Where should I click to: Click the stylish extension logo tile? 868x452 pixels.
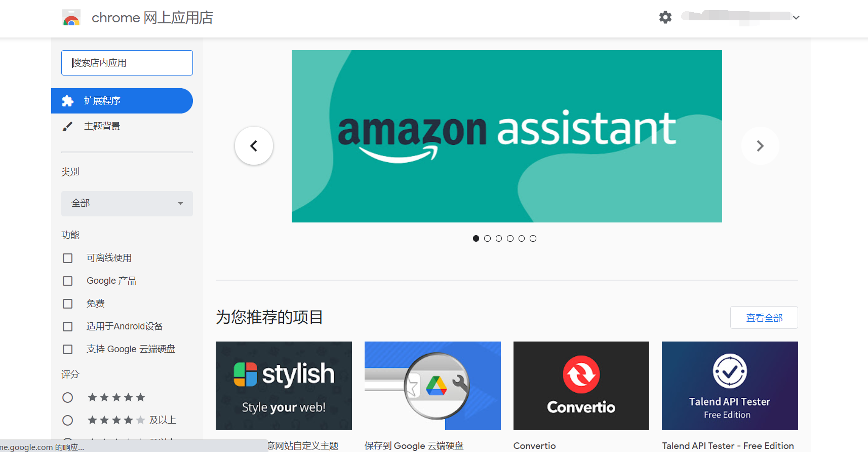click(x=284, y=386)
